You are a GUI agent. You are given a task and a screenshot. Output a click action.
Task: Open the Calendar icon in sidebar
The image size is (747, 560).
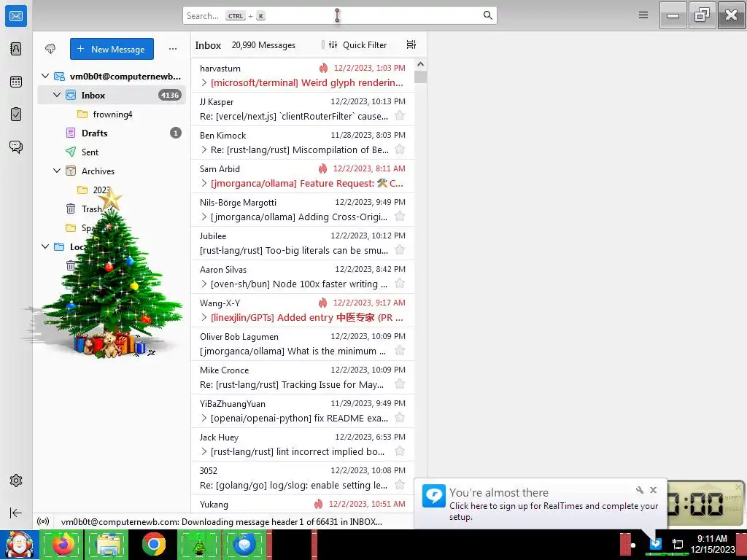[16, 82]
